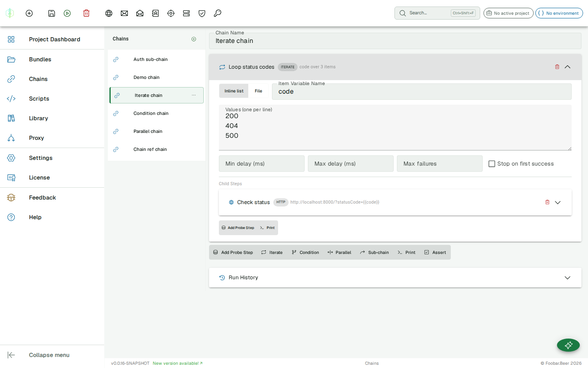
Task: Collapse the sidebar menu
Action: [x=52, y=355]
